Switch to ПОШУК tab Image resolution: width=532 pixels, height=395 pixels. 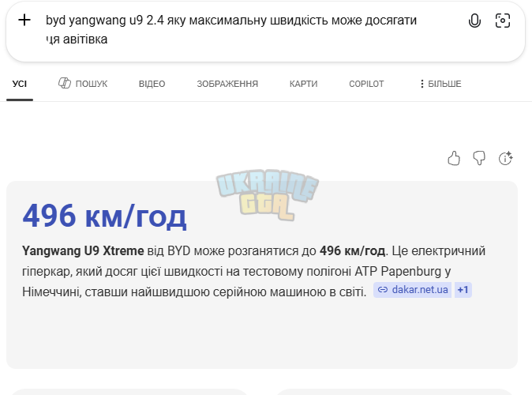coord(83,84)
